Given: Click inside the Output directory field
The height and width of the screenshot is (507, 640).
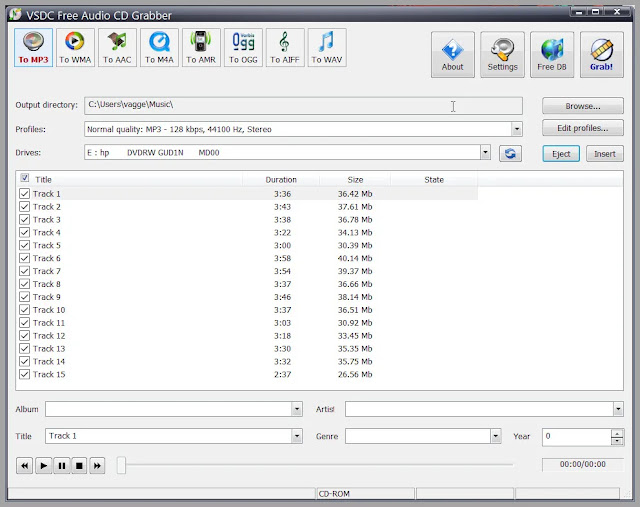Looking at the screenshot, I should click(303, 106).
